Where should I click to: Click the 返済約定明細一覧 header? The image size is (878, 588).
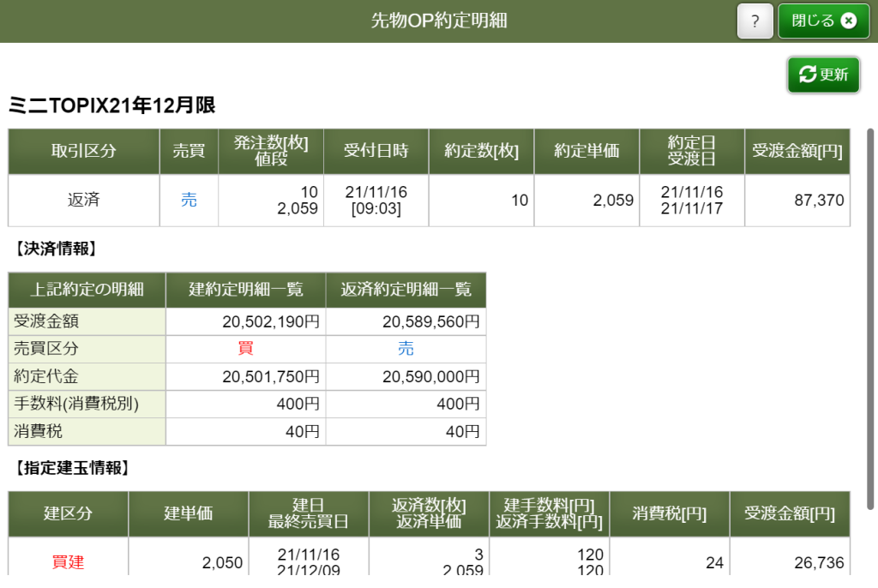406,290
